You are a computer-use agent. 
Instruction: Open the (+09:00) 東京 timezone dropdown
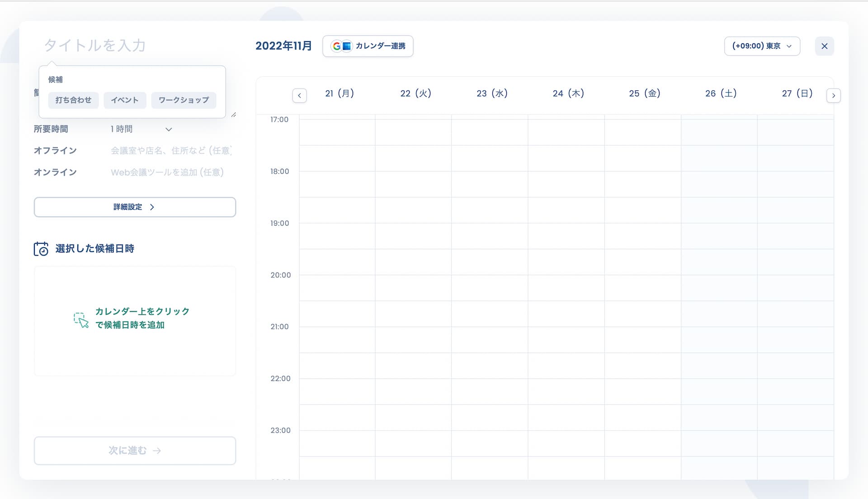762,46
